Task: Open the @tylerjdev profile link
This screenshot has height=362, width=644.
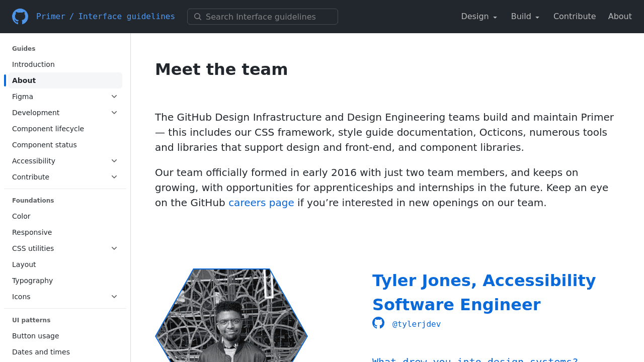Action: click(417, 324)
